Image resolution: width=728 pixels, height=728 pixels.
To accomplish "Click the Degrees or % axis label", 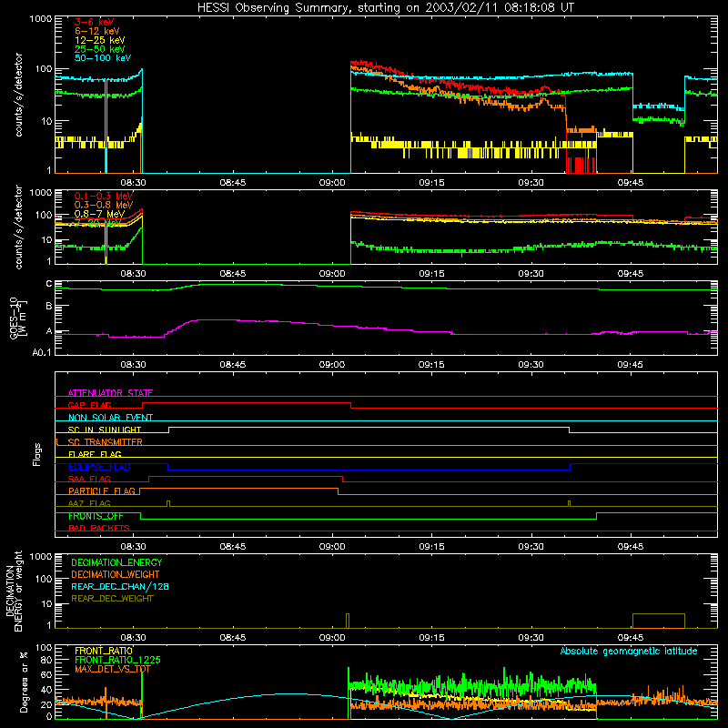I will tap(24, 682).
